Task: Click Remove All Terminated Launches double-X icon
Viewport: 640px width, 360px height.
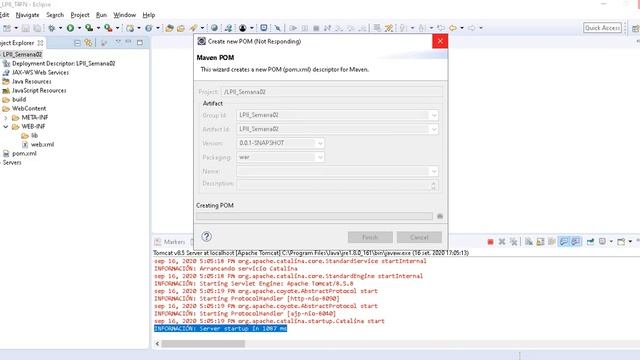Action: pyautogui.click(x=513, y=242)
